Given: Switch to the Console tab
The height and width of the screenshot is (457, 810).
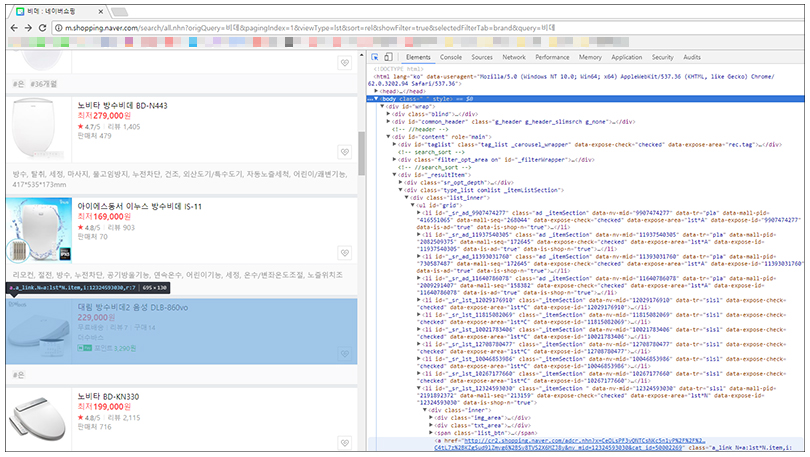Looking at the screenshot, I should coord(450,57).
